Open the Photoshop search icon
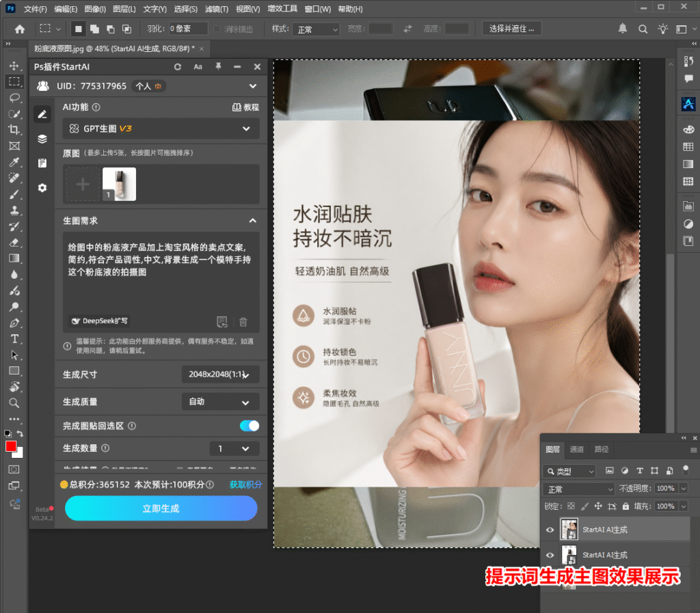Image resolution: width=700 pixels, height=613 pixels. [x=643, y=29]
